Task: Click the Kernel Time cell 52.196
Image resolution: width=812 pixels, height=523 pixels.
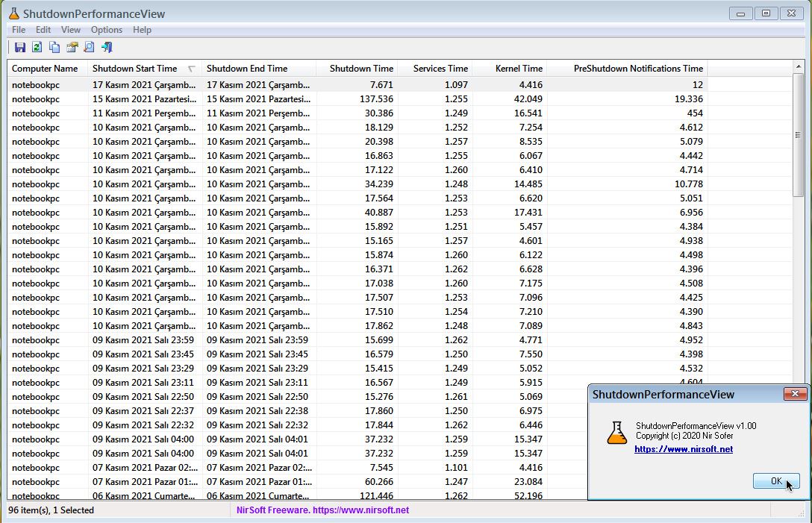Action: click(x=528, y=495)
